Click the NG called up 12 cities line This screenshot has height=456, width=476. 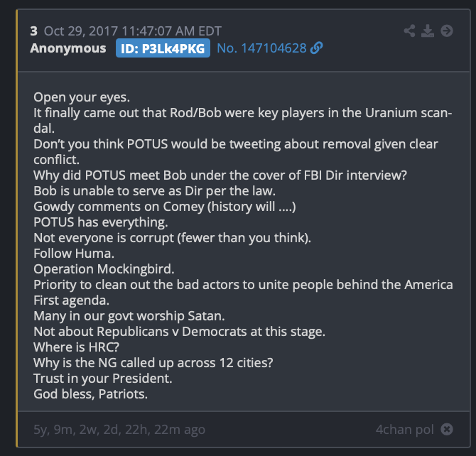point(153,363)
